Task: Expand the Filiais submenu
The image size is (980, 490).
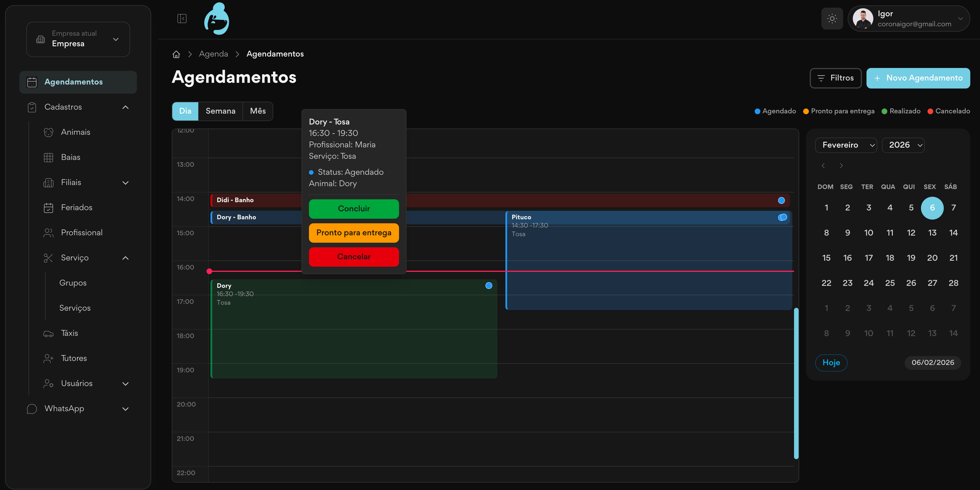Action: pyautogui.click(x=125, y=183)
